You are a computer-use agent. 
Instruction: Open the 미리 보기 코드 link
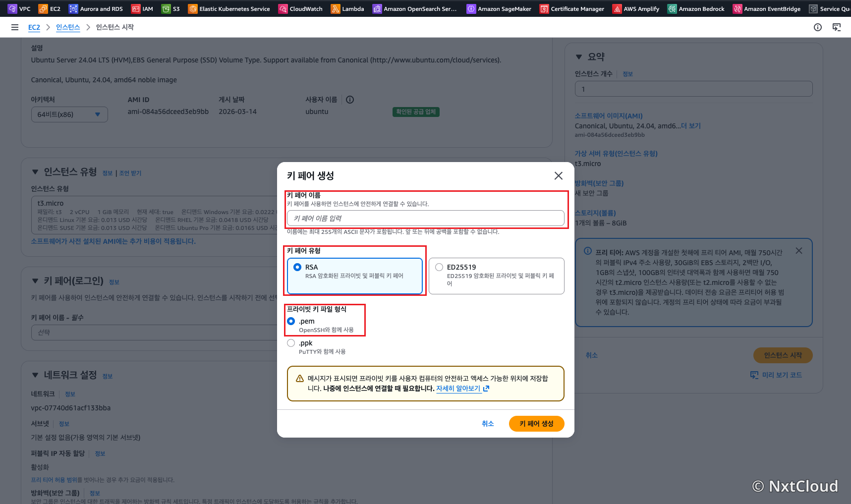(782, 375)
